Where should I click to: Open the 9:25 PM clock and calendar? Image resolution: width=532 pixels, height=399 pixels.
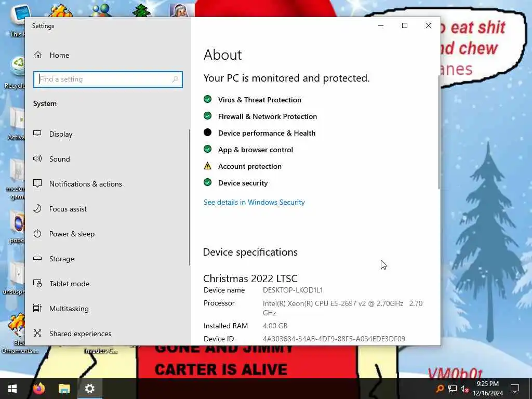click(x=488, y=389)
